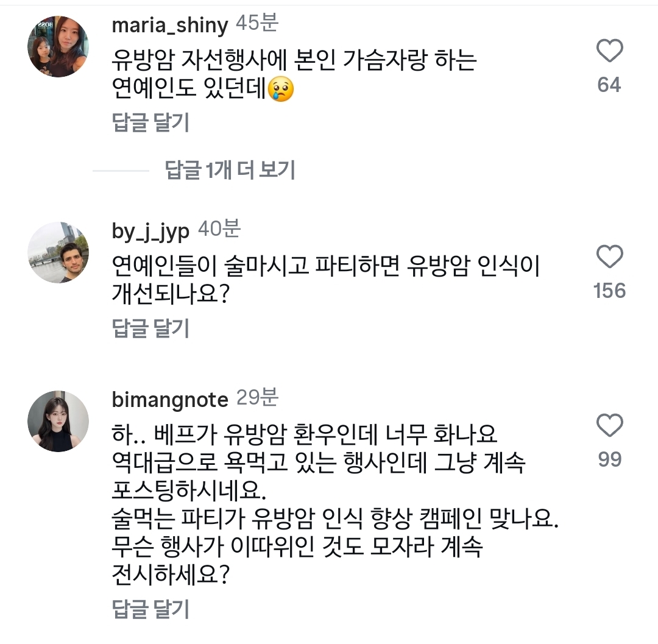Open by_j_jyp's profile avatar
The width and height of the screenshot is (658, 644).
click(58, 252)
